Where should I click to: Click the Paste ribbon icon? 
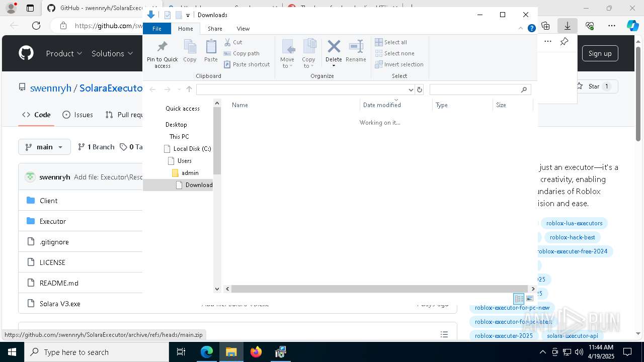coord(211,47)
